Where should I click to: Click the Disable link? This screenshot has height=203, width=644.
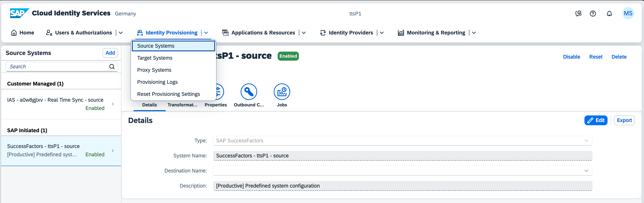[x=571, y=57]
